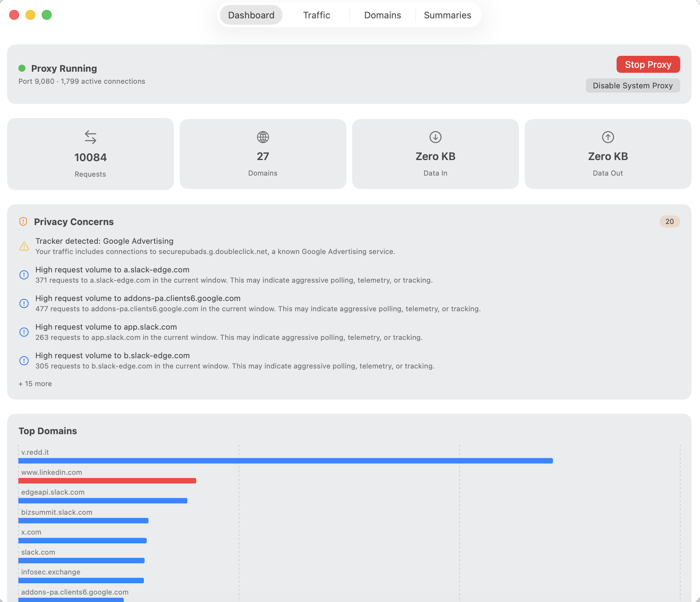Click the edgeapi.slack.com domain label

(x=53, y=492)
